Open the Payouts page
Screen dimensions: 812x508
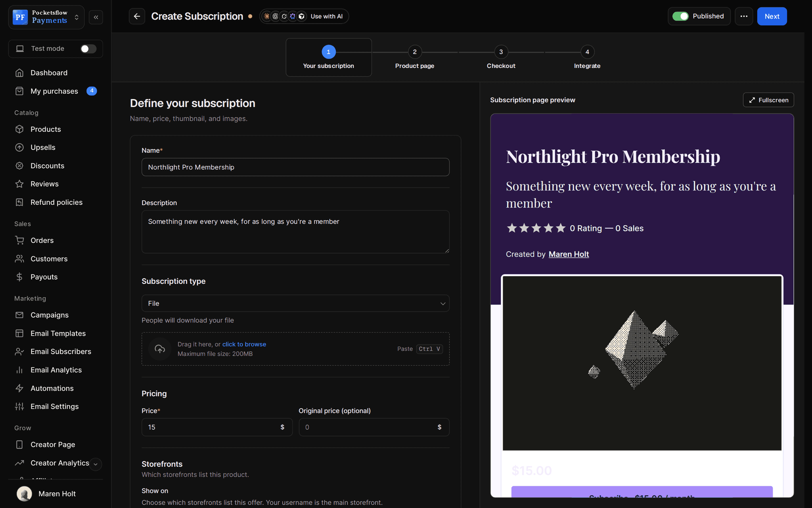56,277
